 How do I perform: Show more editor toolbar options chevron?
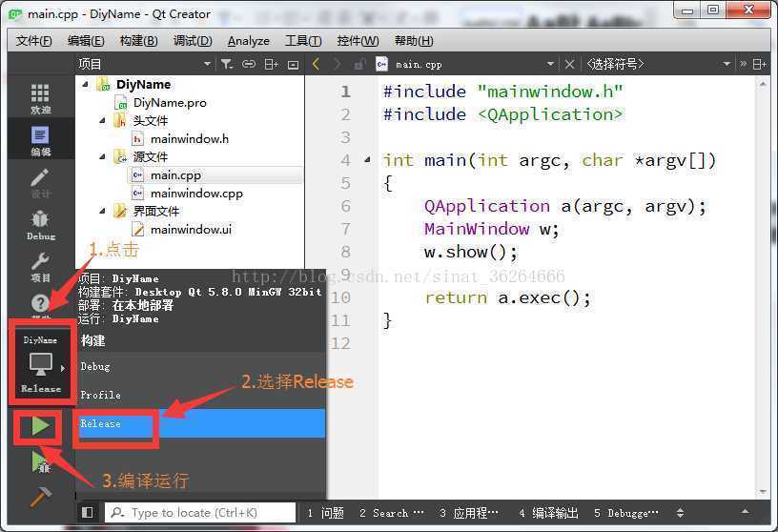tap(744, 64)
